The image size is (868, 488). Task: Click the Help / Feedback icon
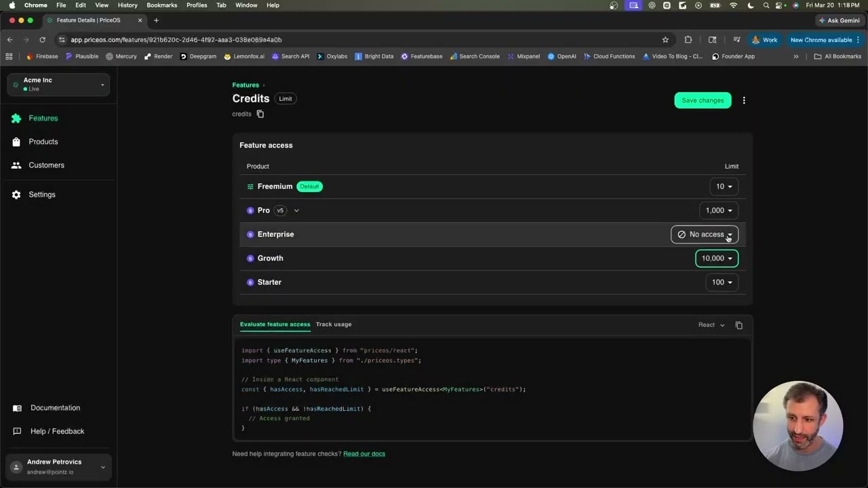pyautogui.click(x=17, y=431)
